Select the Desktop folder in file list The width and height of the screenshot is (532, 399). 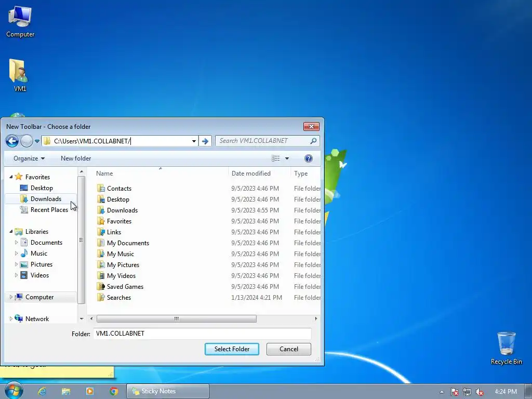coord(118,199)
